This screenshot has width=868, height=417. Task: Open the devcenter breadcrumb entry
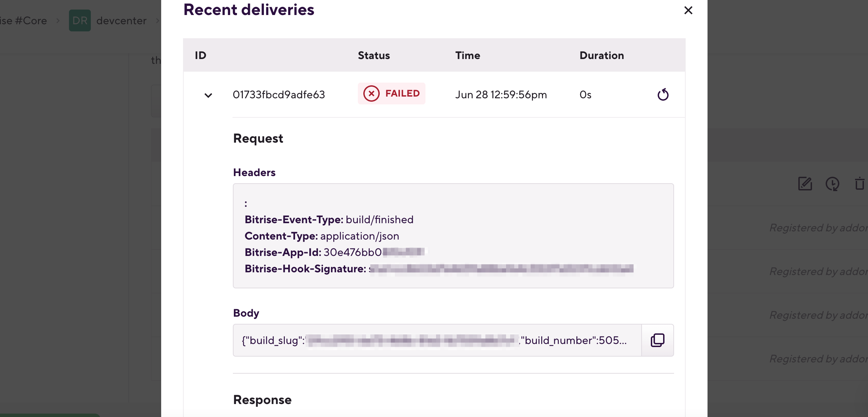point(121,20)
